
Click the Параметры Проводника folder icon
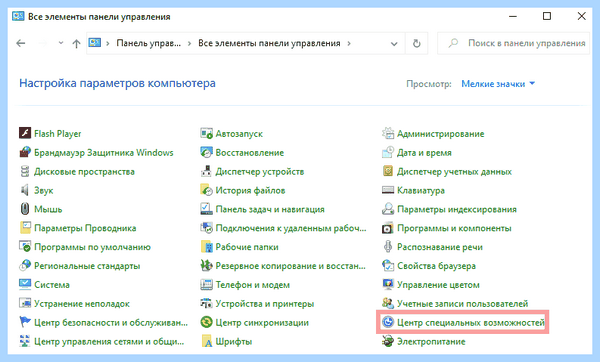point(25,228)
